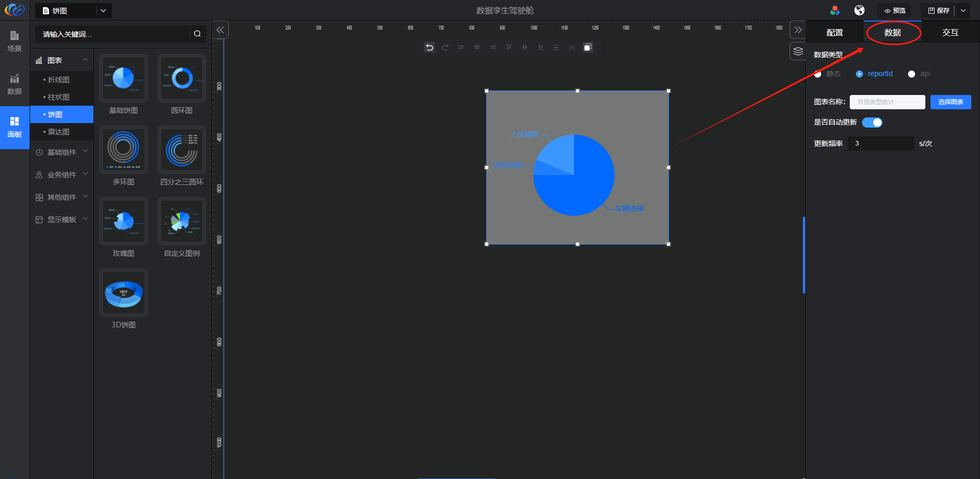
Task: Switch to the 交互 tab
Action: tap(950, 33)
